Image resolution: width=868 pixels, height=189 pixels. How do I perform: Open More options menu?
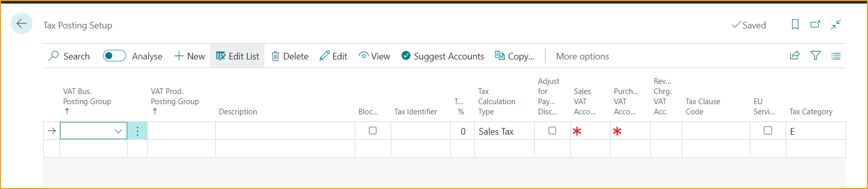point(583,56)
